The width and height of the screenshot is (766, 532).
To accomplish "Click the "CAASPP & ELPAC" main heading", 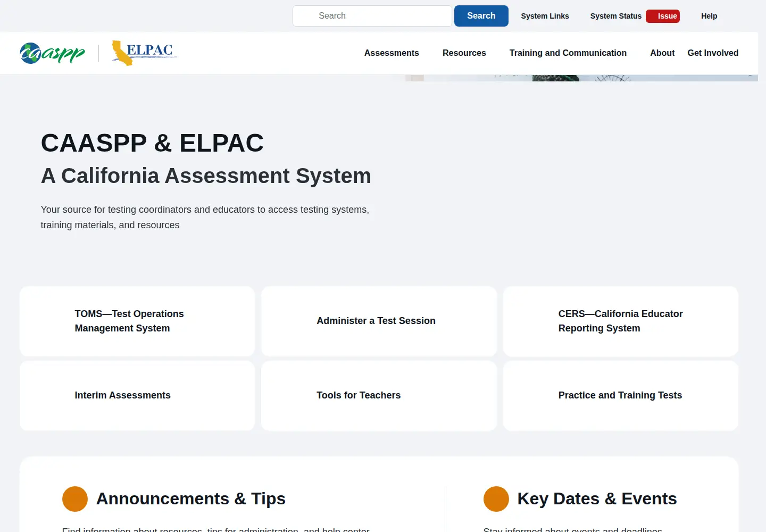I will [152, 143].
